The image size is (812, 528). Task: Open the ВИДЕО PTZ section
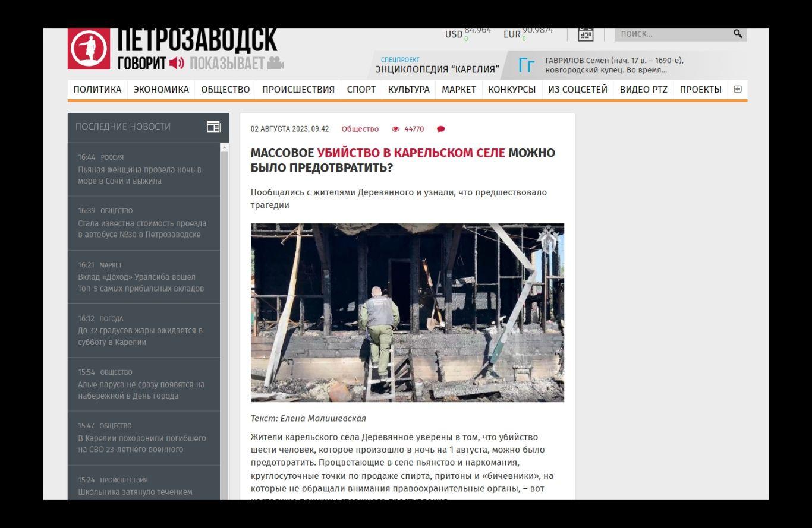click(644, 90)
